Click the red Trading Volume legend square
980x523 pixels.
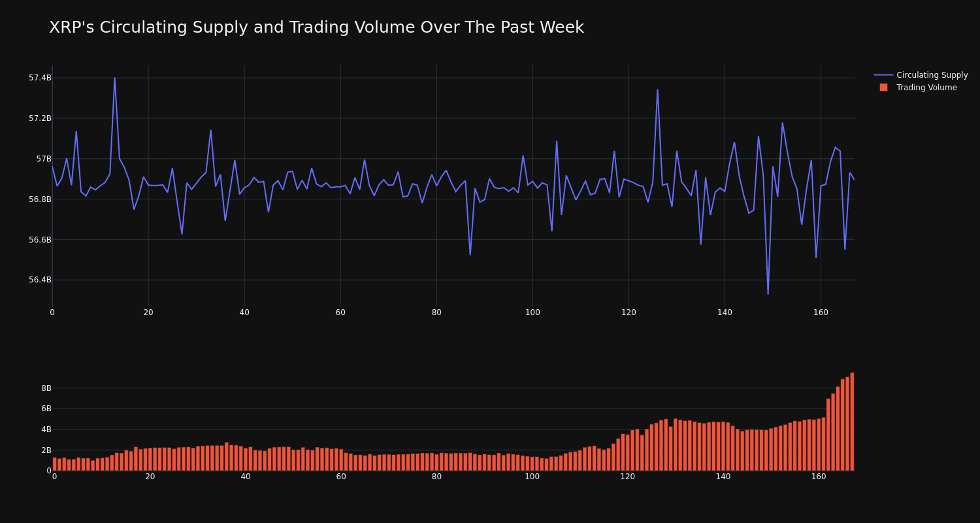click(883, 88)
